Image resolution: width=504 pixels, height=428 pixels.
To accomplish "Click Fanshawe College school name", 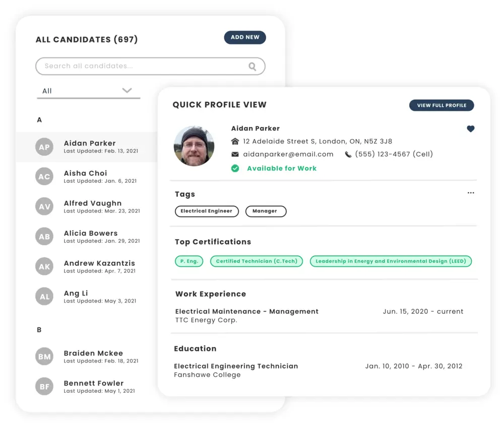I will pyautogui.click(x=207, y=375).
